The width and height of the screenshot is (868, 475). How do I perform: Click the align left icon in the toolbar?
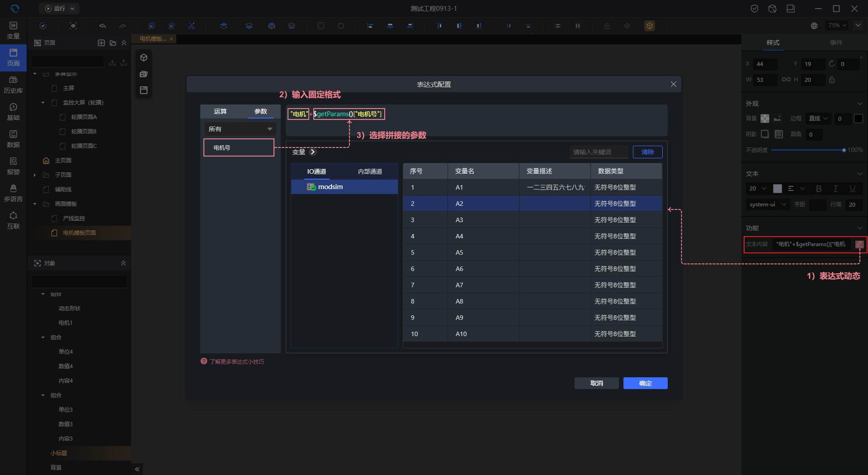pyautogui.click(x=370, y=26)
